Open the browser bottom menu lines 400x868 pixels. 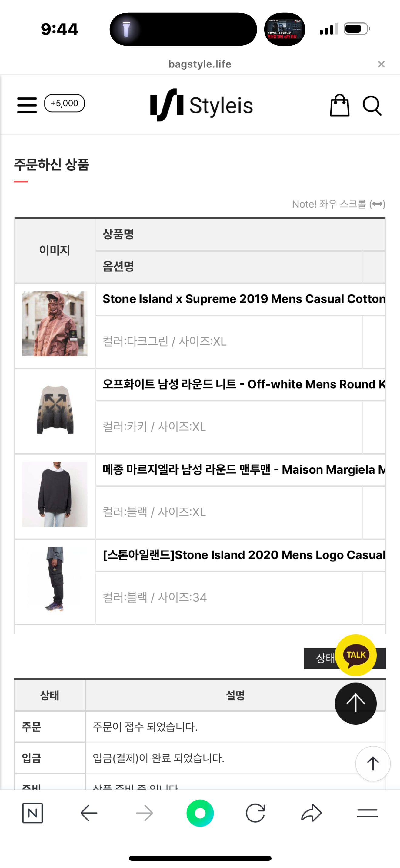pos(367,813)
